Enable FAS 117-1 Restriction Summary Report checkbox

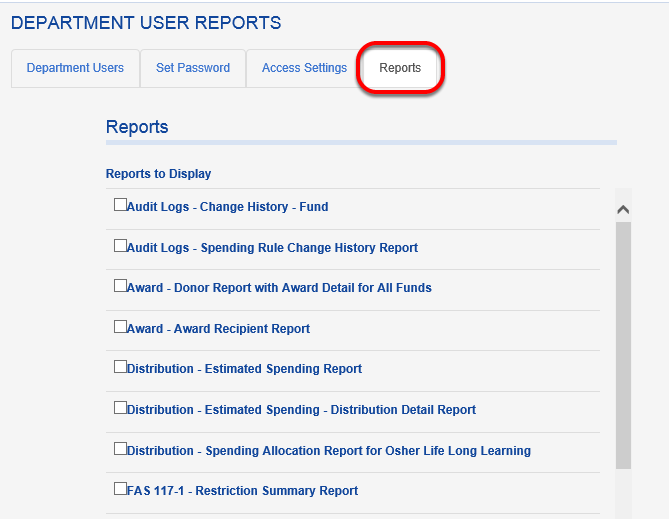[120, 489]
